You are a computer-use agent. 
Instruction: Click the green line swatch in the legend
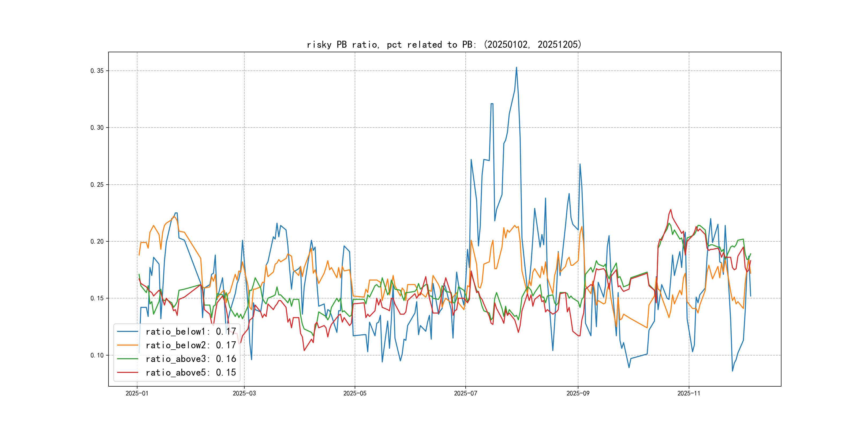[128, 359]
